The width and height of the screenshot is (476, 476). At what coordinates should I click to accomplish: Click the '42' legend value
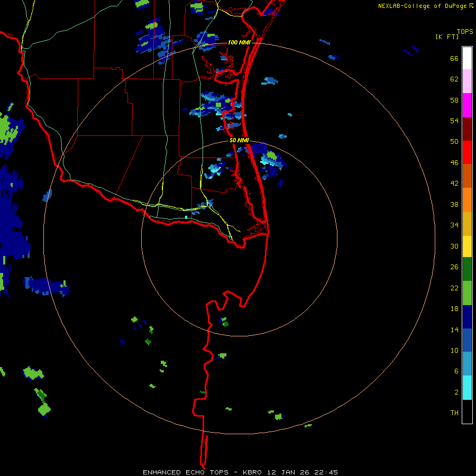click(x=454, y=184)
